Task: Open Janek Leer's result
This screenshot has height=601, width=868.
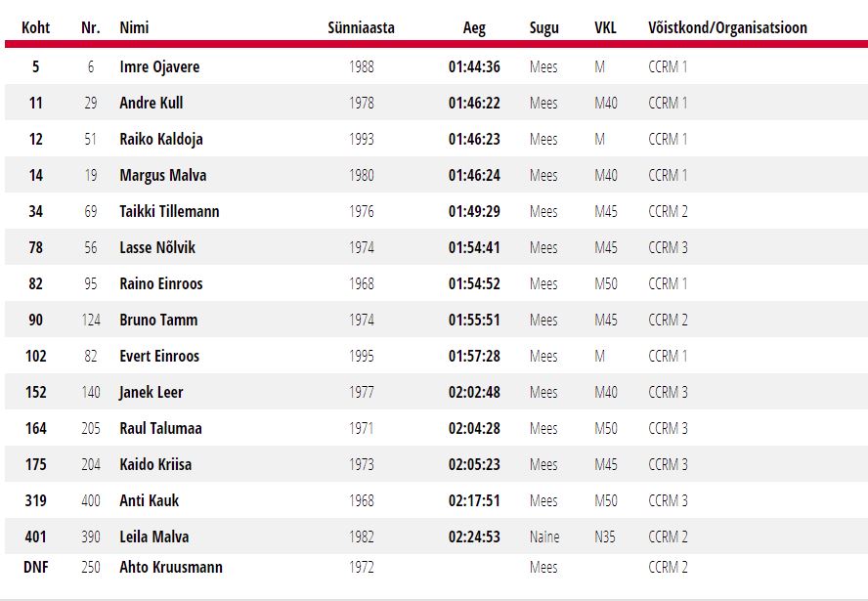Action: pos(151,392)
